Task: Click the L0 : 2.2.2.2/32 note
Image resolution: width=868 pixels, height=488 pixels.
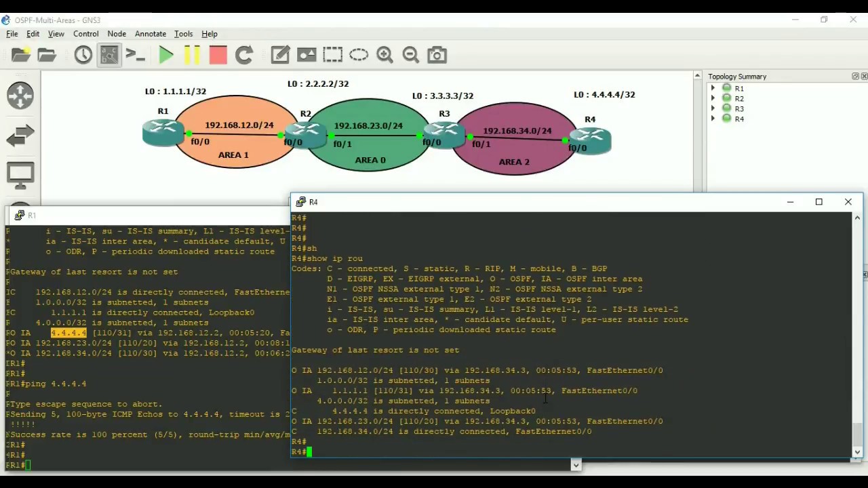Action: pos(318,84)
